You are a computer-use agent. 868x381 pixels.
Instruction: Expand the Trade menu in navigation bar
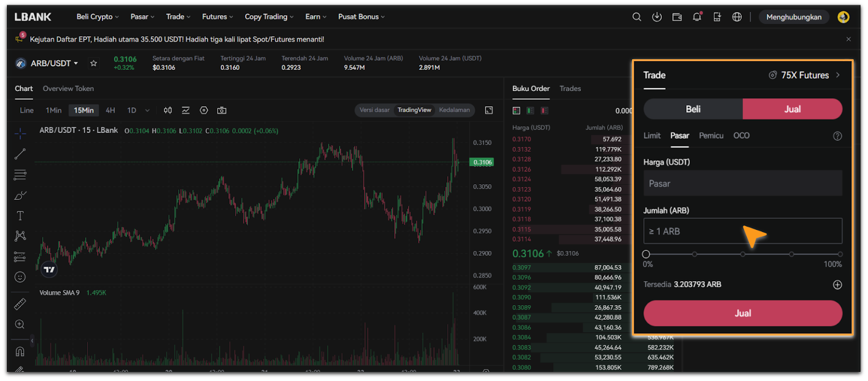click(178, 17)
